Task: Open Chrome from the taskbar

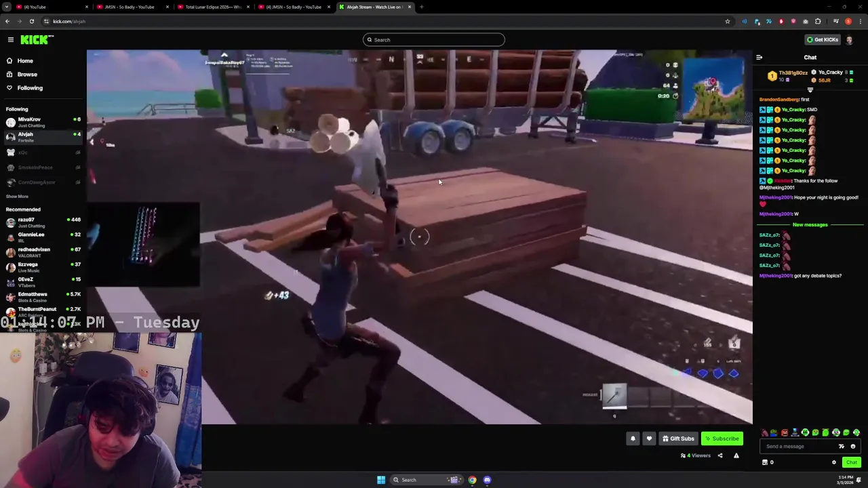Action: pos(472,480)
